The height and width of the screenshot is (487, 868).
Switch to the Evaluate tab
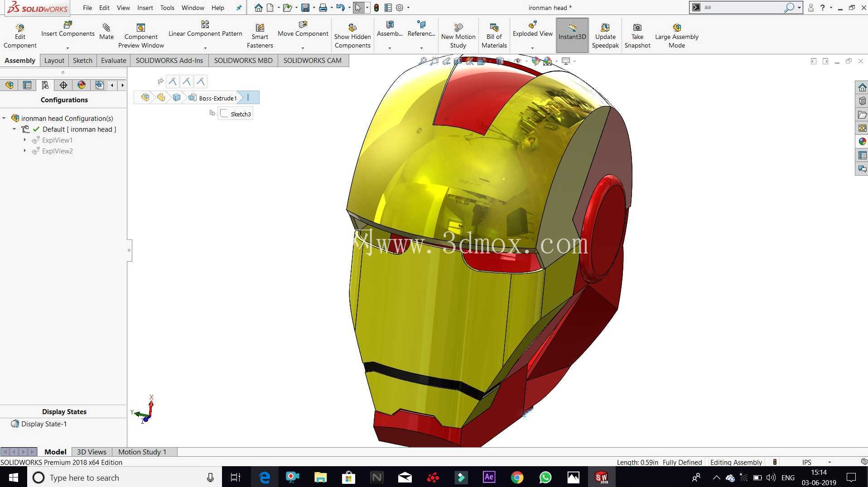click(113, 60)
